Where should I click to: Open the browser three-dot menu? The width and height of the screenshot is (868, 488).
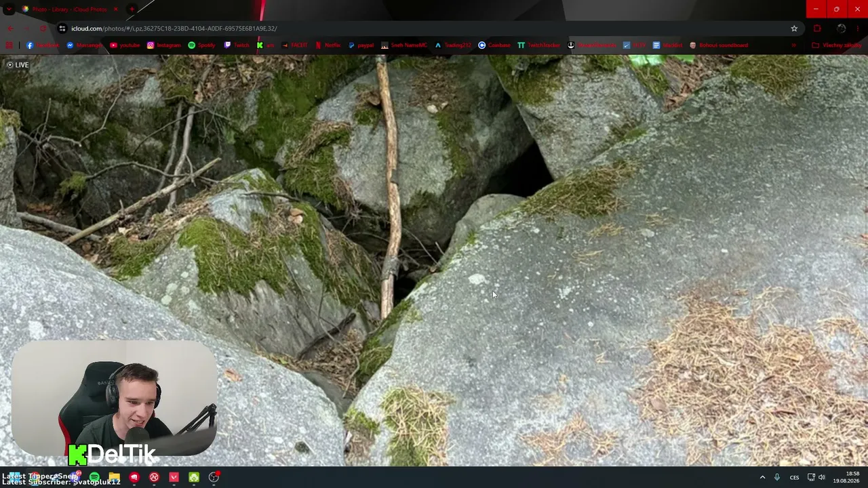(x=859, y=28)
